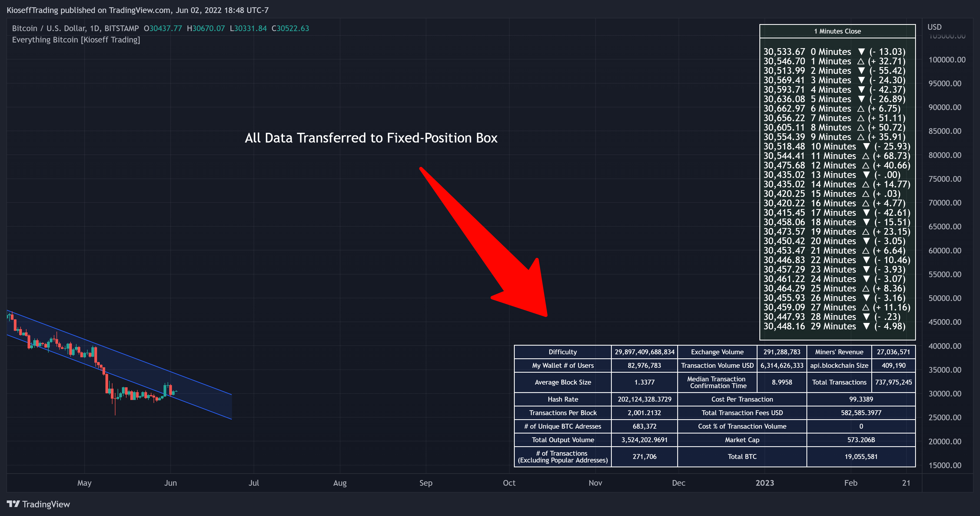The image size is (980, 516).
Task: Select the value '3,524,202.9691'
Action: coord(645,440)
